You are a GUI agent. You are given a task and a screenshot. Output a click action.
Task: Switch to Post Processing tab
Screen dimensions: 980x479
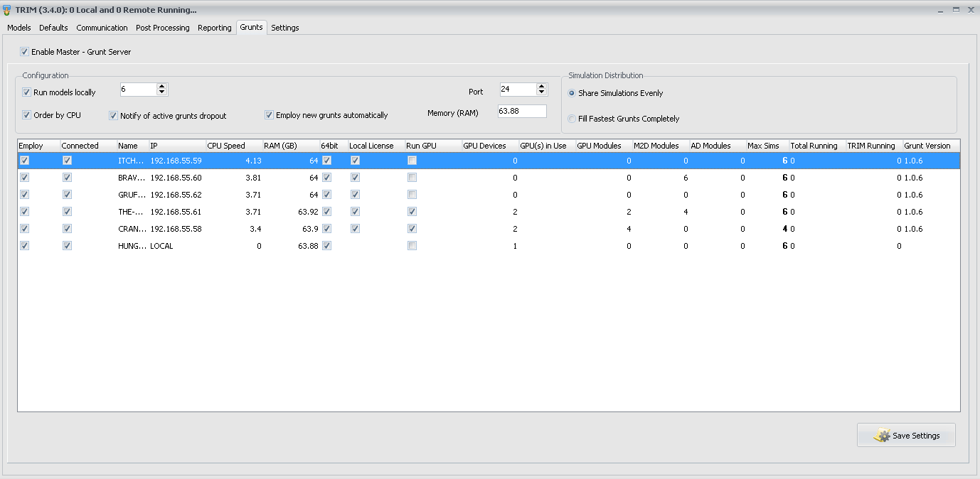[x=162, y=28]
